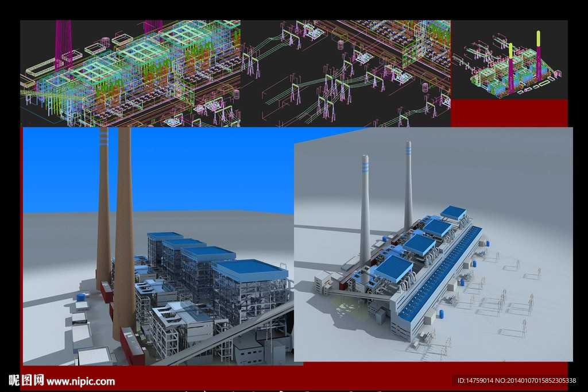The height and width of the screenshot is (392, 588).
Task: Open the large wireframe plant view thumbnail
Action: coord(130,73)
